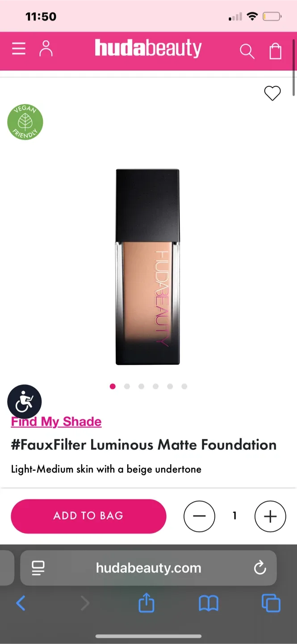Decrease quantity with minus button
297x644 pixels.
[x=199, y=516]
